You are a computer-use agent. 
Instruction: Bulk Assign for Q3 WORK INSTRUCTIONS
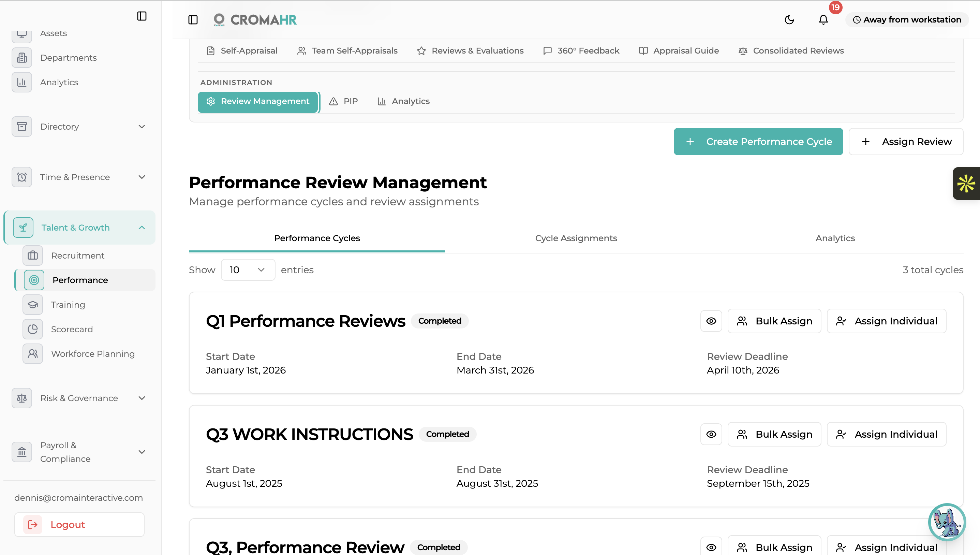(775, 434)
